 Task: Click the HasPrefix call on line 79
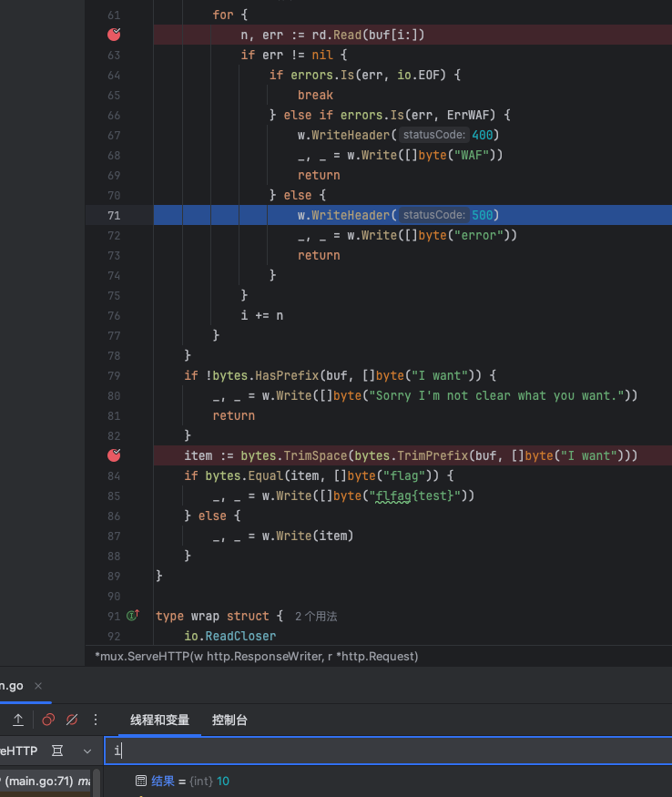287,375
